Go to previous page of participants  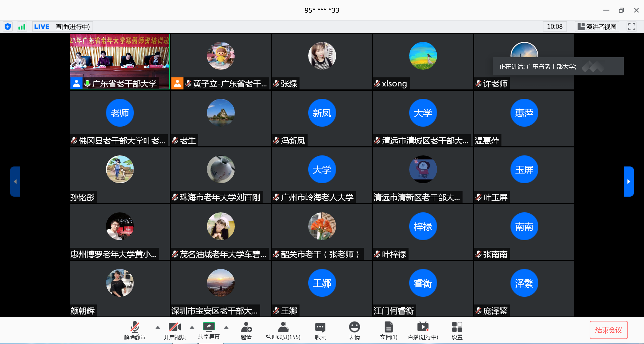(15, 181)
